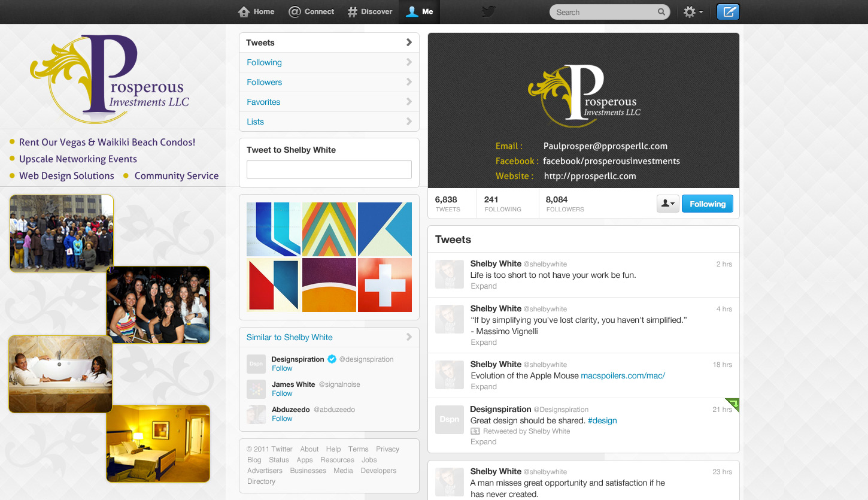
Task: Click Dspn avatar on retweeted tweet
Action: coord(449,420)
